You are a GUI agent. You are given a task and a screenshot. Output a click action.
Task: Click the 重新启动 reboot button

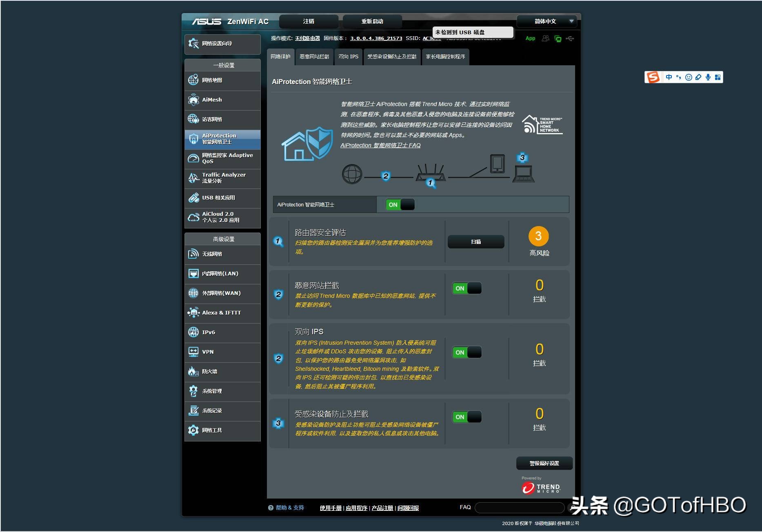(372, 21)
